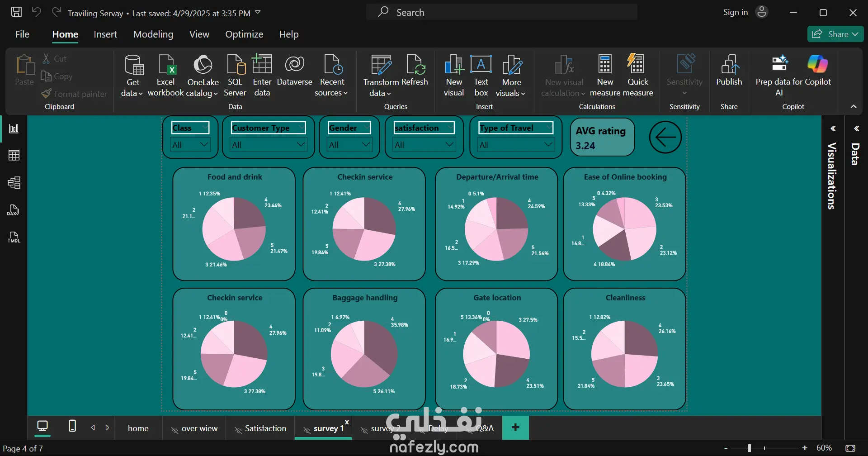Open Prep data for AI
Image resolution: width=868 pixels, height=456 pixels.
pos(779,75)
